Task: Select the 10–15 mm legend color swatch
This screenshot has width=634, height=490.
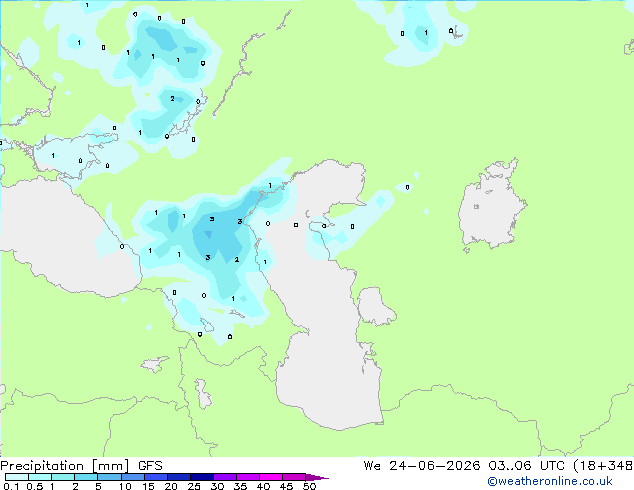Action: 132,477
